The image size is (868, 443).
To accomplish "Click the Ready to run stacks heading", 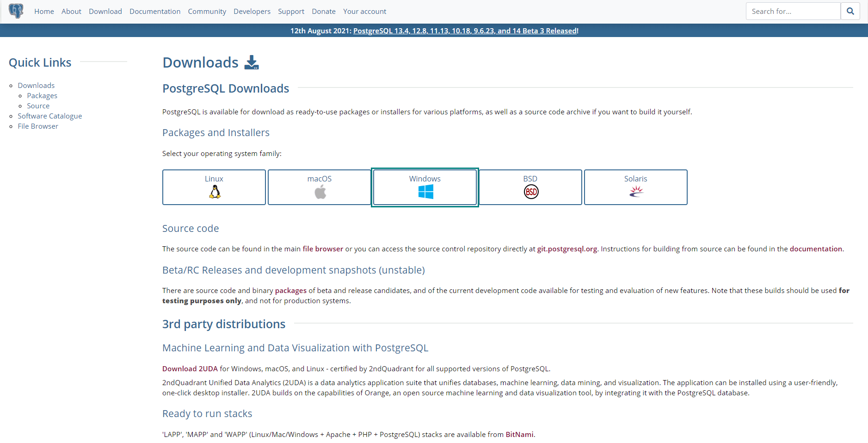I will [207, 414].
